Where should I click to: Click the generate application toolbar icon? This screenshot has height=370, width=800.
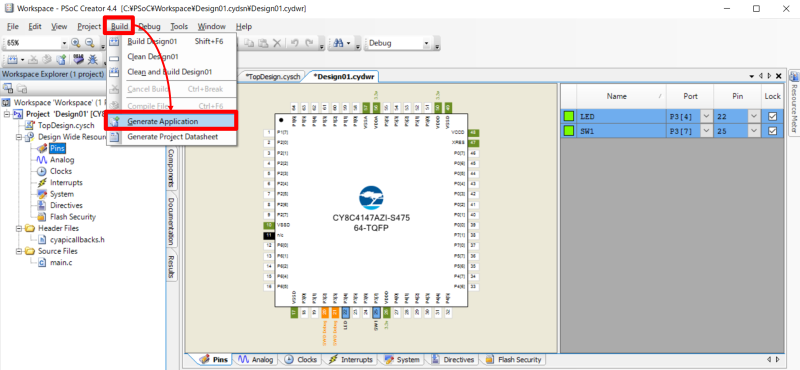(x=61, y=60)
